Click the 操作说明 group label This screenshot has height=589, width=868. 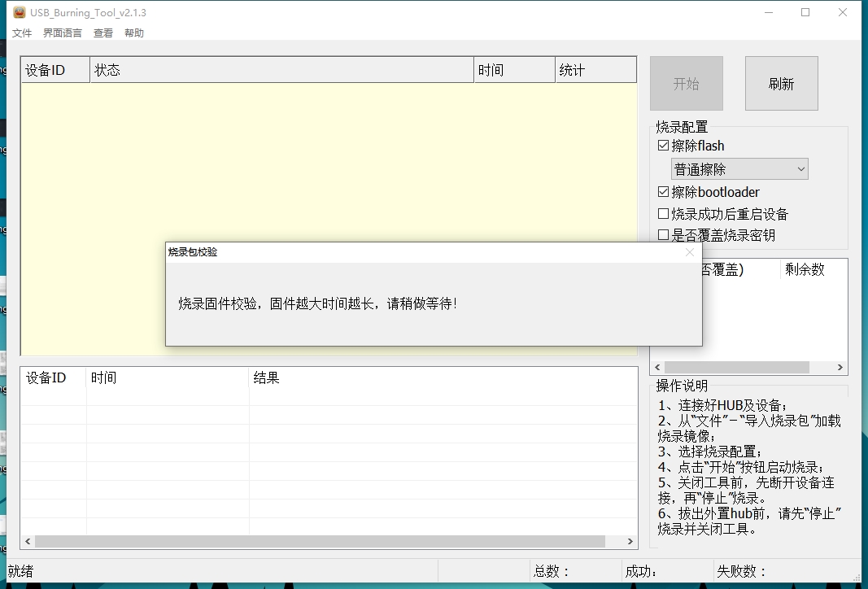point(682,386)
